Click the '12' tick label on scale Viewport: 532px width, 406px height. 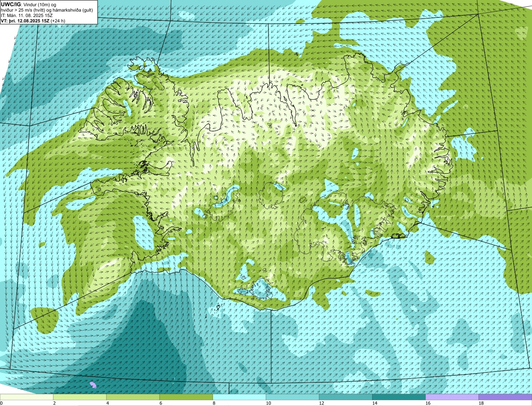(322, 403)
